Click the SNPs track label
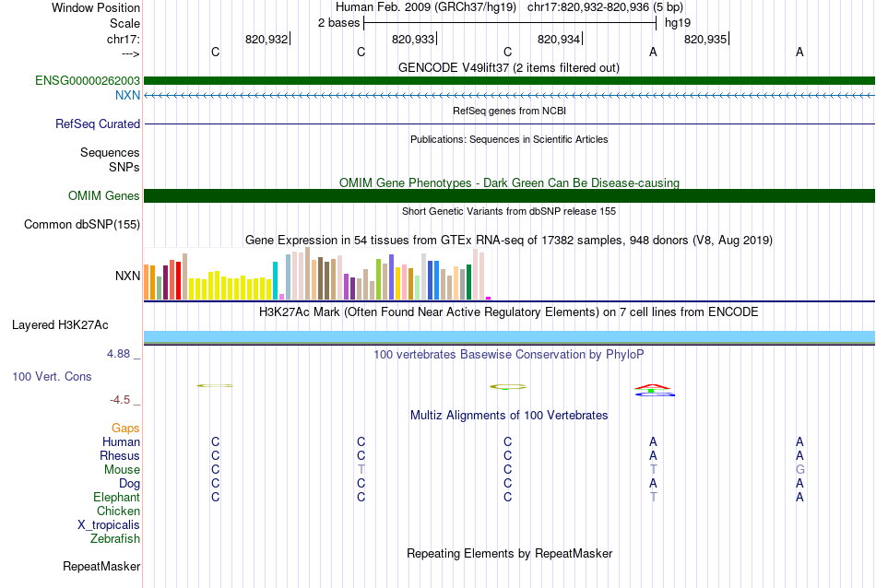876x588 pixels. 124,167
